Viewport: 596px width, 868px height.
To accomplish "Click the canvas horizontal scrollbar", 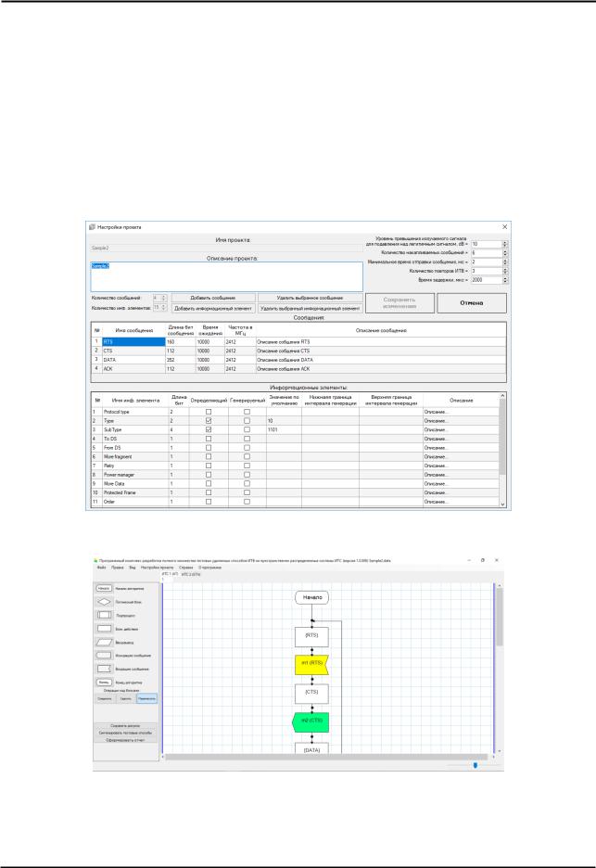I will pos(326,757).
